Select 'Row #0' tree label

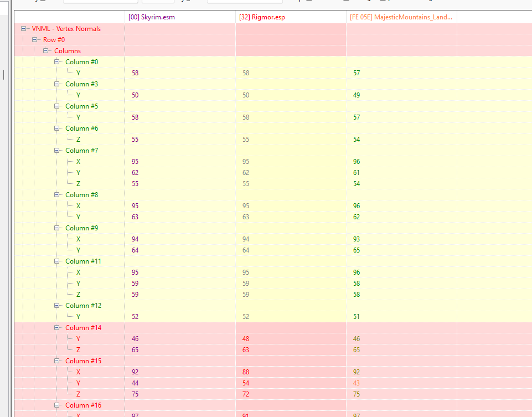[x=54, y=40]
